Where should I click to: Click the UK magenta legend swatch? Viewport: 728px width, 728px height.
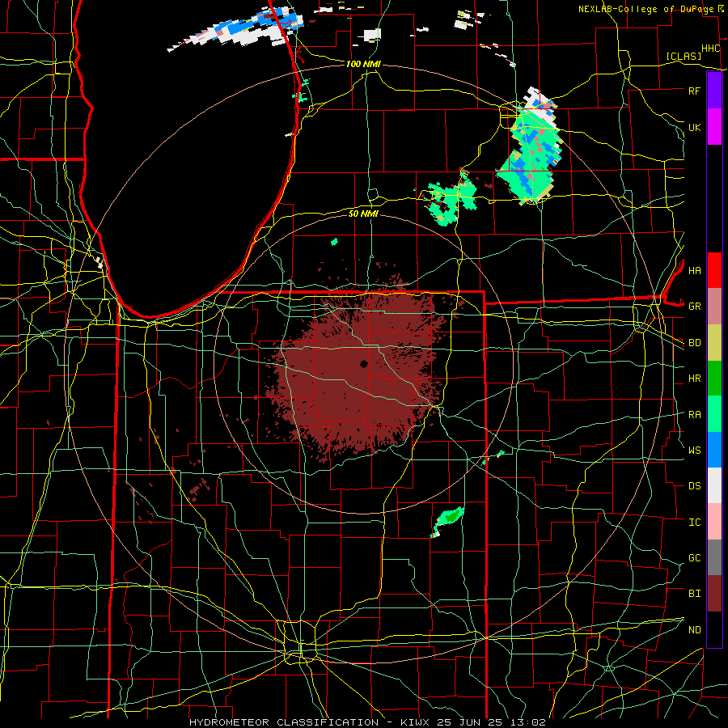point(714,127)
